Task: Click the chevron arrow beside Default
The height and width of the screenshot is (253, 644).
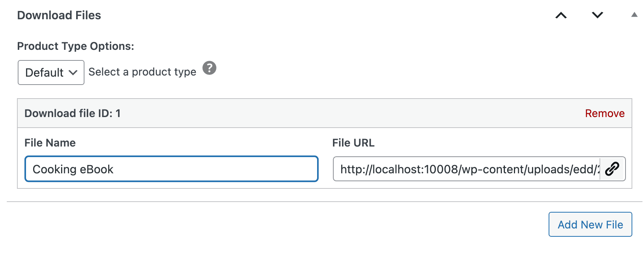Action: coord(73,73)
